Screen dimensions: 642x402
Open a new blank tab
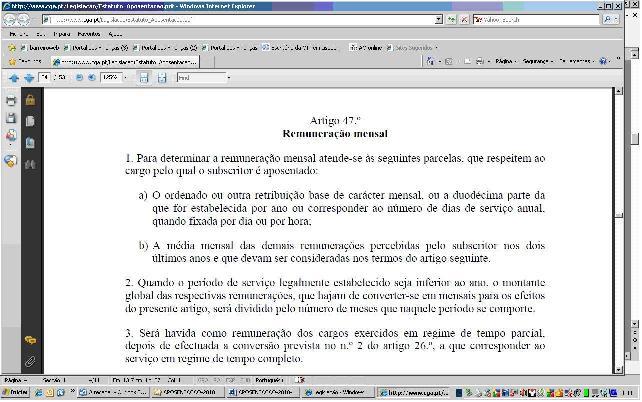point(207,62)
